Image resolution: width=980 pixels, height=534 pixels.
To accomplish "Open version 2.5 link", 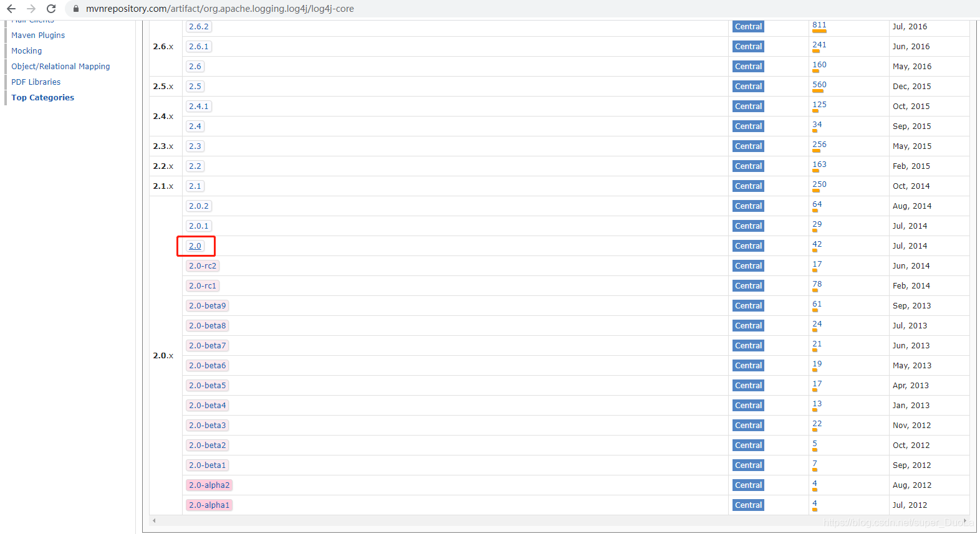I will [x=195, y=87].
